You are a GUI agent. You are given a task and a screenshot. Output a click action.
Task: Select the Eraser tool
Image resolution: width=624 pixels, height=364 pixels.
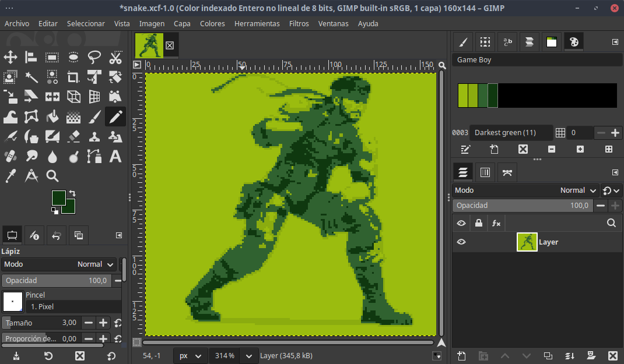(73, 137)
